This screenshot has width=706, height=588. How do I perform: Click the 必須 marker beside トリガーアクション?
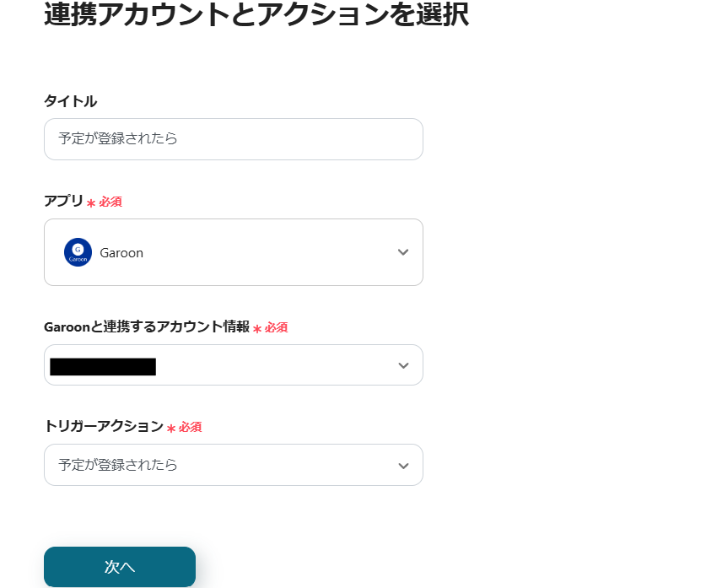point(191,428)
